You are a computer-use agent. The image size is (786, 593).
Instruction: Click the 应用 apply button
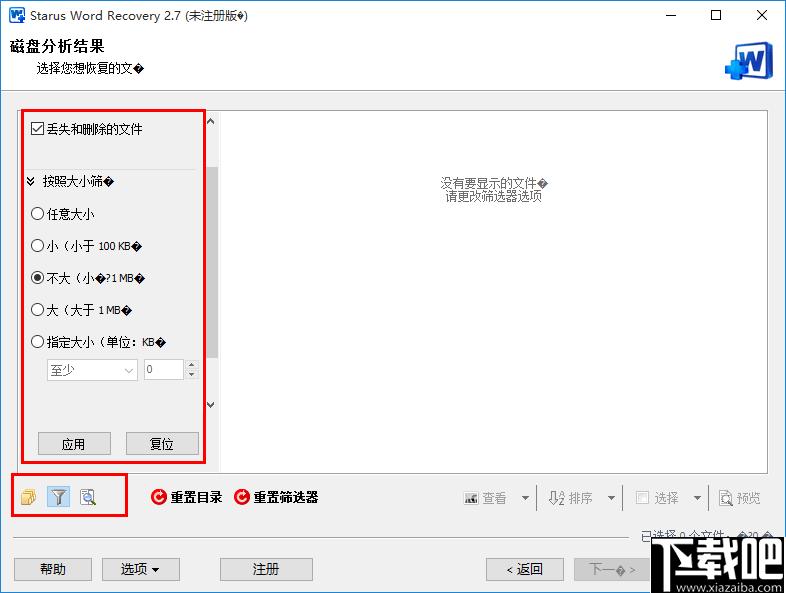point(74,444)
